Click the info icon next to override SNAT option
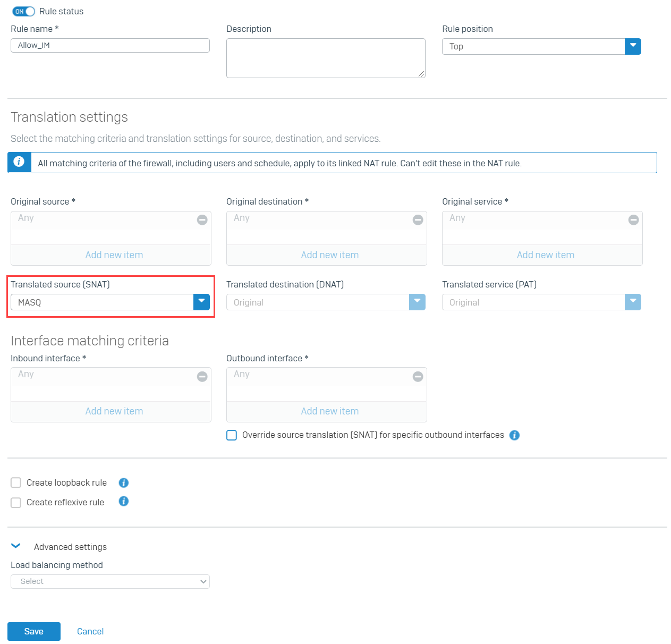The image size is (671, 644). click(514, 435)
